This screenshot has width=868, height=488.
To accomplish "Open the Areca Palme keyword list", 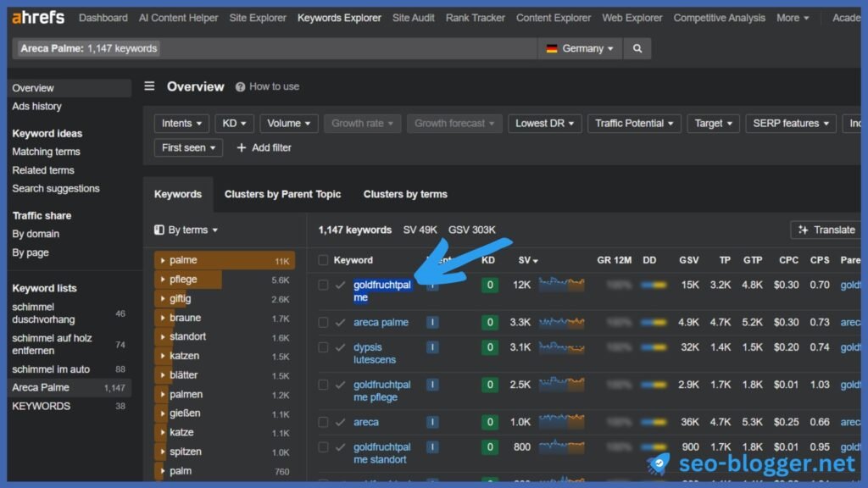I will (x=70, y=388).
